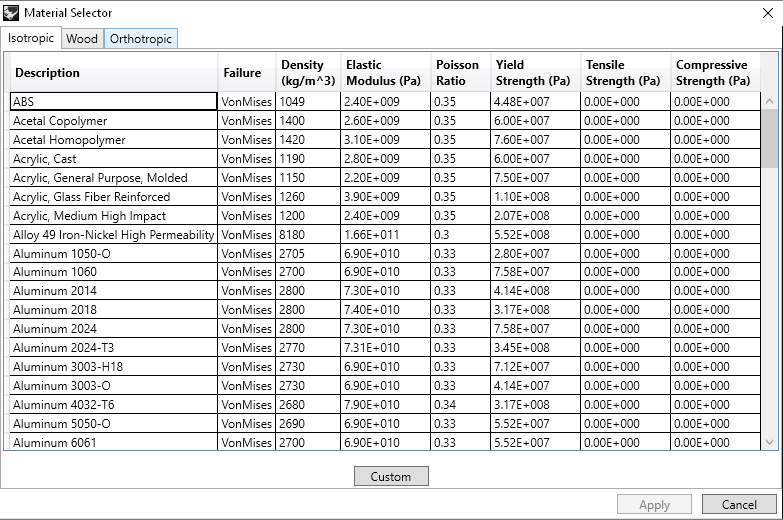This screenshot has width=783, height=520.
Task: Click Poisson ratio 0.3 for Alloy 49
Action: (x=460, y=234)
